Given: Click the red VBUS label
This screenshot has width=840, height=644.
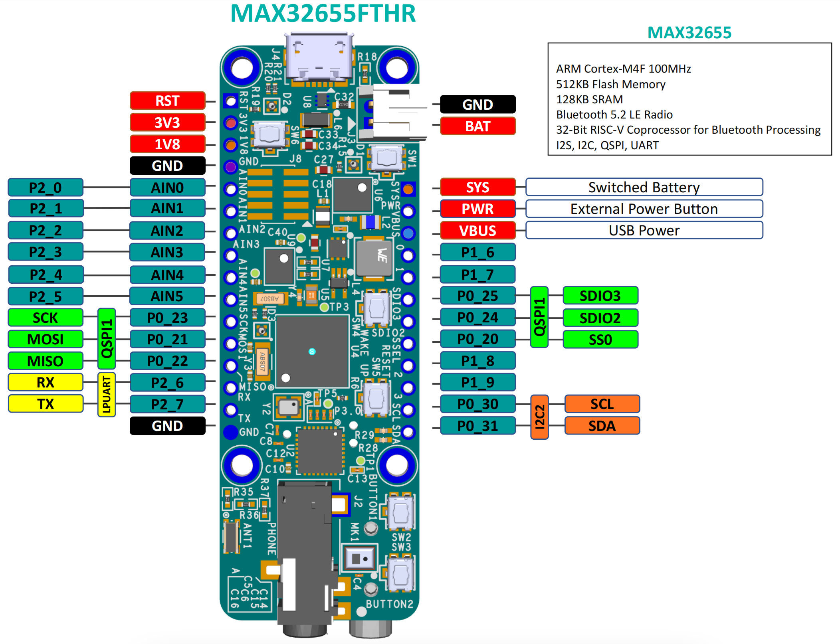Looking at the screenshot, I should [478, 230].
